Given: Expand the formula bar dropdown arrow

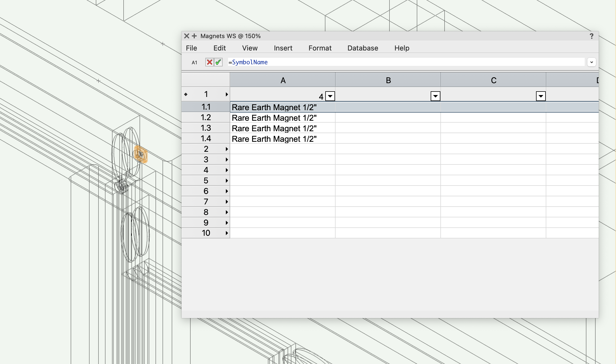Looking at the screenshot, I should [x=591, y=62].
